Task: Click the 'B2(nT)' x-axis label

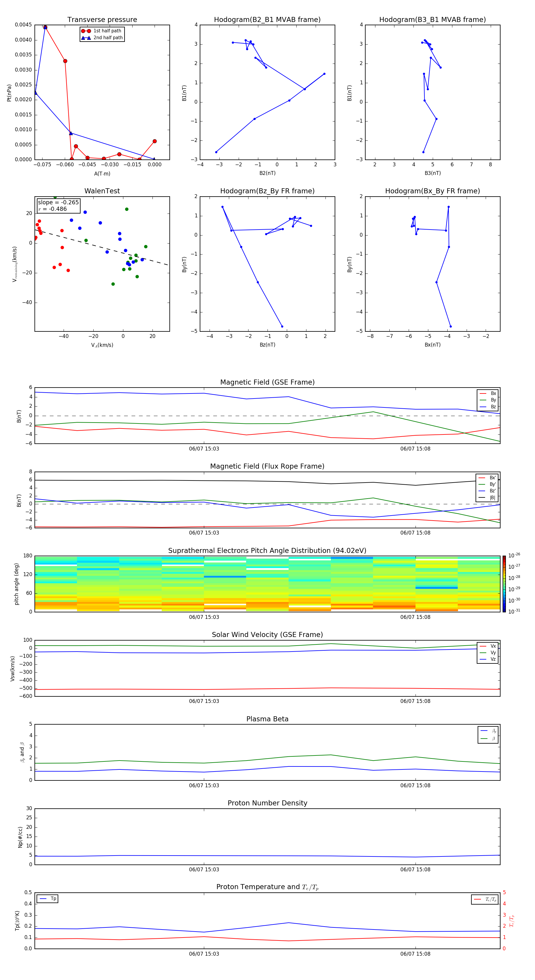Action: coord(267,173)
